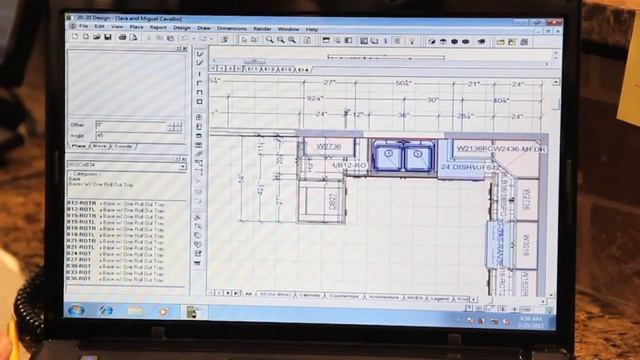Select cabinet W2736 in floor plan

(329, 146)
